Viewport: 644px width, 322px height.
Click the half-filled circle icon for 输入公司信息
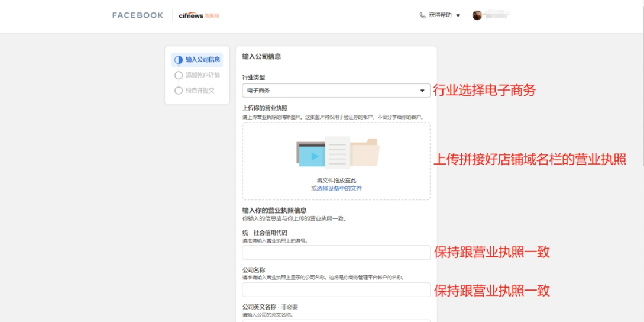pyautogui.click(x=179, y=60)
